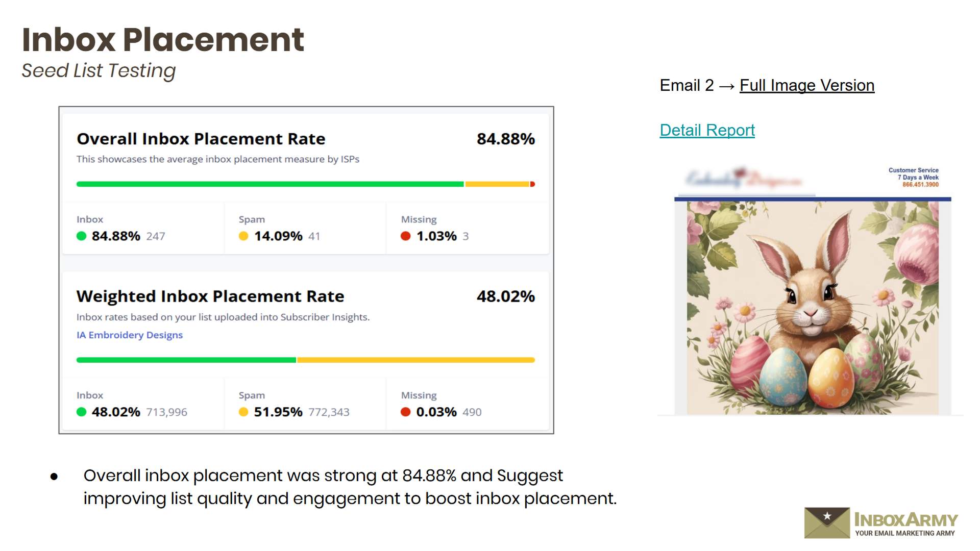Click the yellow Spam dot beside 14.09%
This screenshot has height=551, width=980.
(x=243, y=236)
